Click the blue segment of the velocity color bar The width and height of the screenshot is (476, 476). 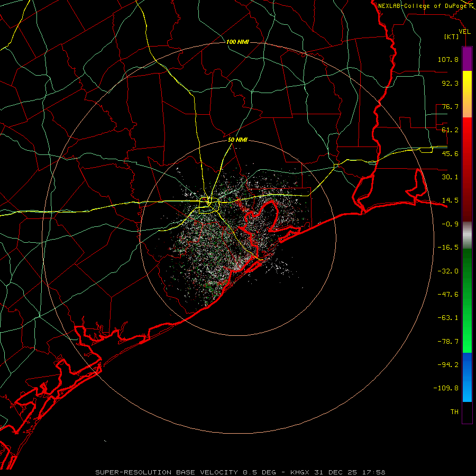pyautogui.click(x=467, y=377)
